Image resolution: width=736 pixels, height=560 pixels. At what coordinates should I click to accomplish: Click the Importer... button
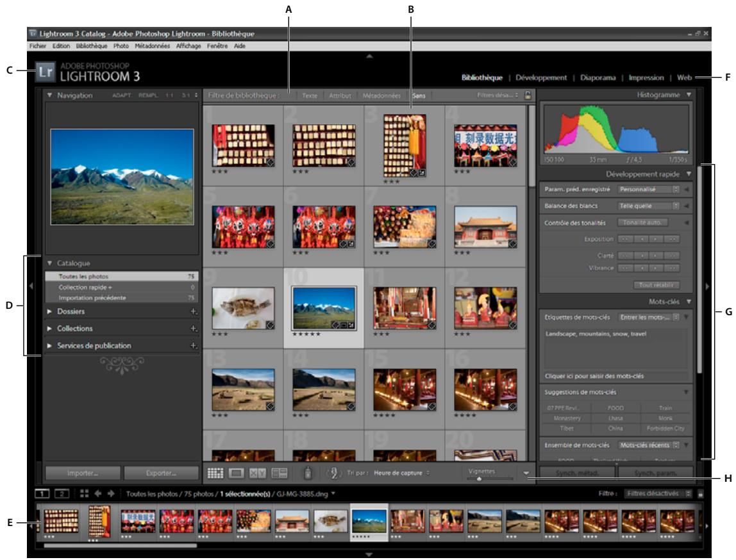[83, 474]
